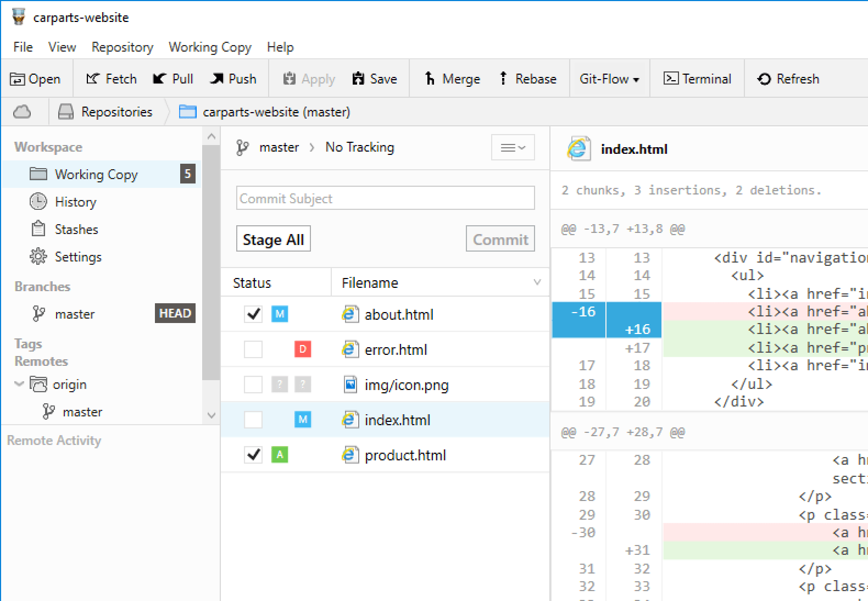Pull changes using the Pull icon
This screenshot has width=868, height=601.
coord(159,79)
